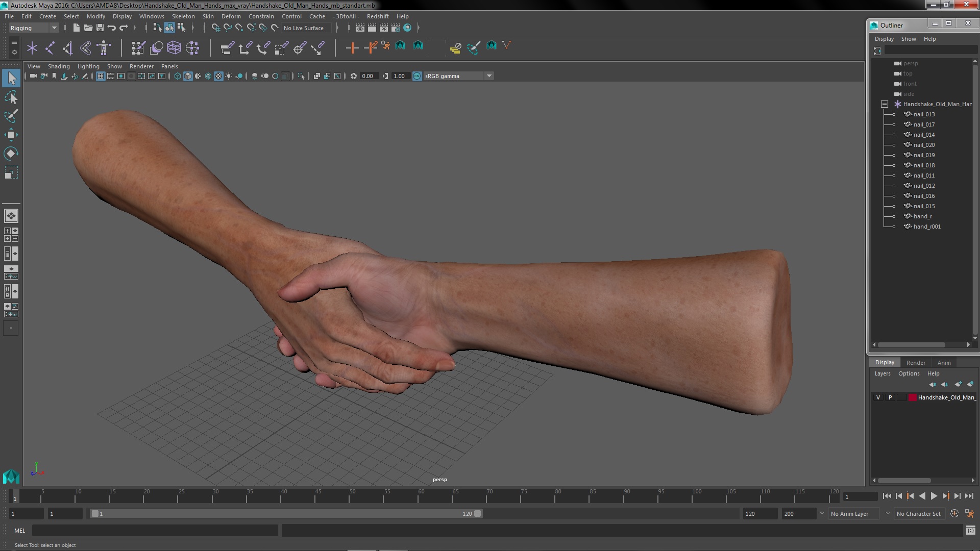Open a scene with the folder icon
This screenshot has width=980, height=551.
[x=88, y=28]
